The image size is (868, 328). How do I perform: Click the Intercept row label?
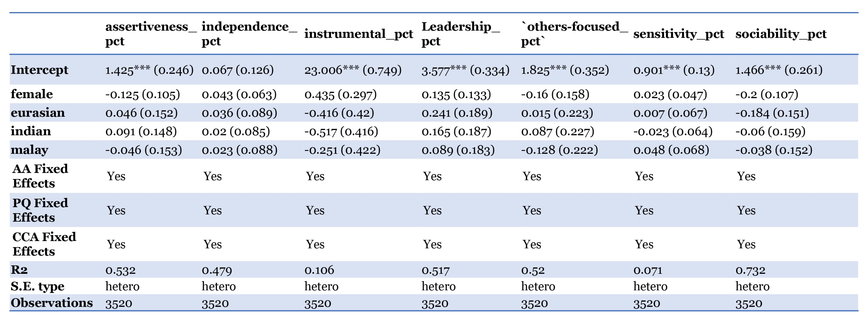click(x=39, y=70)
